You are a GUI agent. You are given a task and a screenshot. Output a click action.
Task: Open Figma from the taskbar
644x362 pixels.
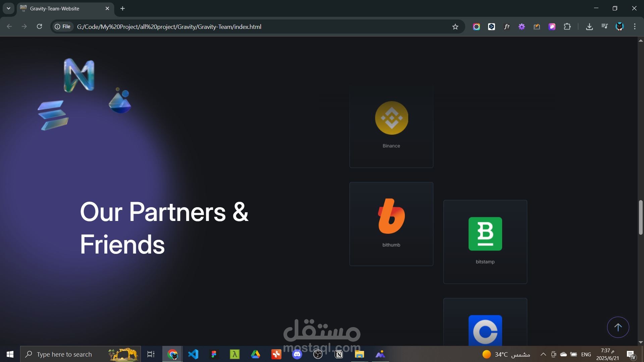214,354
